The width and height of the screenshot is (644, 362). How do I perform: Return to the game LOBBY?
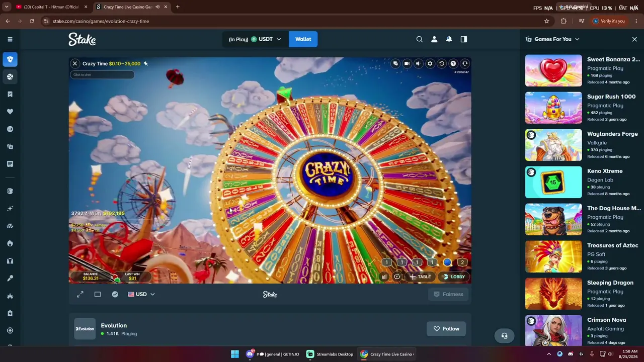pos(453,277)
